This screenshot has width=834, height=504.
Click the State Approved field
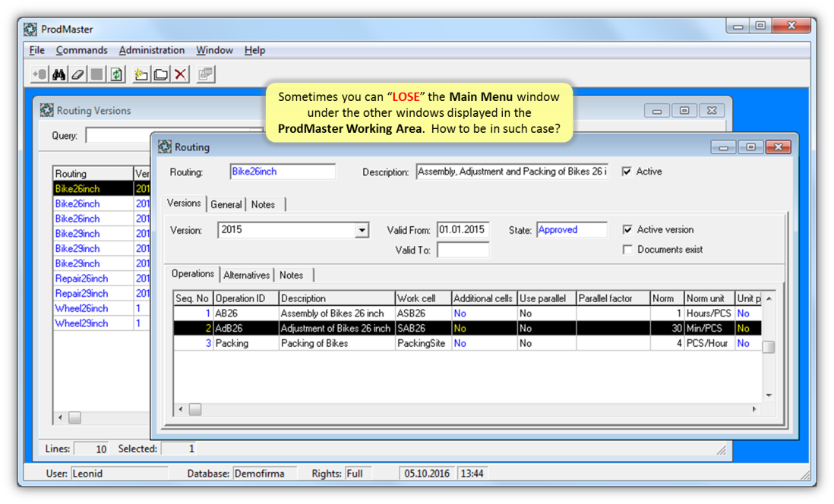point(572,230)
